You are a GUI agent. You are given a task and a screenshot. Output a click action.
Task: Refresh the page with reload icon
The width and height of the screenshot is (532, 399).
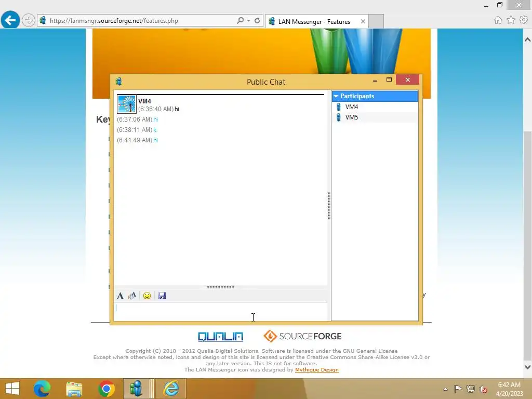coord(257,20)
